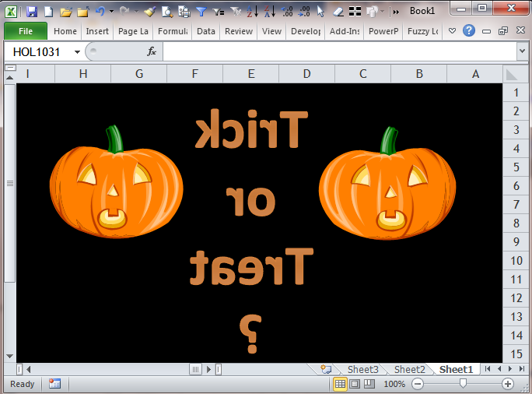Click the blue Filter funnel icon
The height and width of the screenshot is (394, 532).
201,12
